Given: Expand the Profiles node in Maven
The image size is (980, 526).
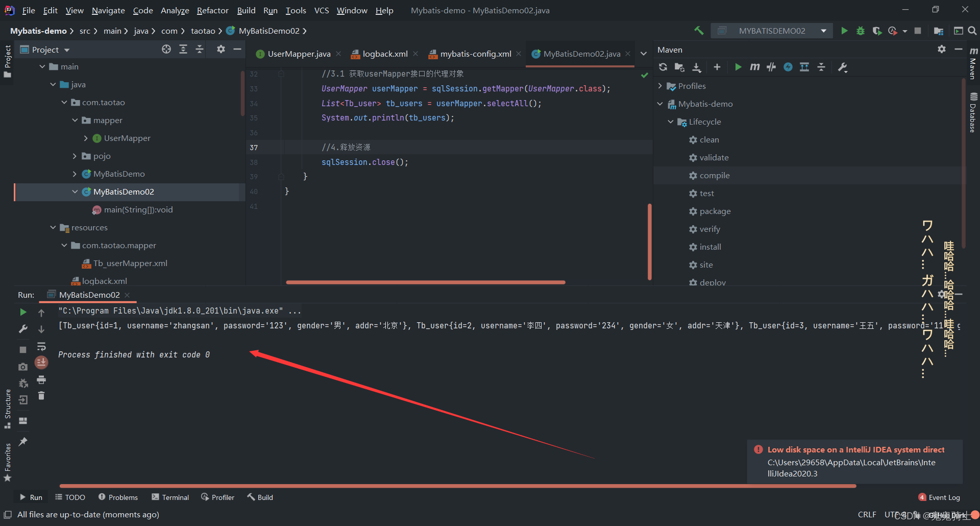Looking at the screenshot, I should pyautogui.click(x=660, y=86).
